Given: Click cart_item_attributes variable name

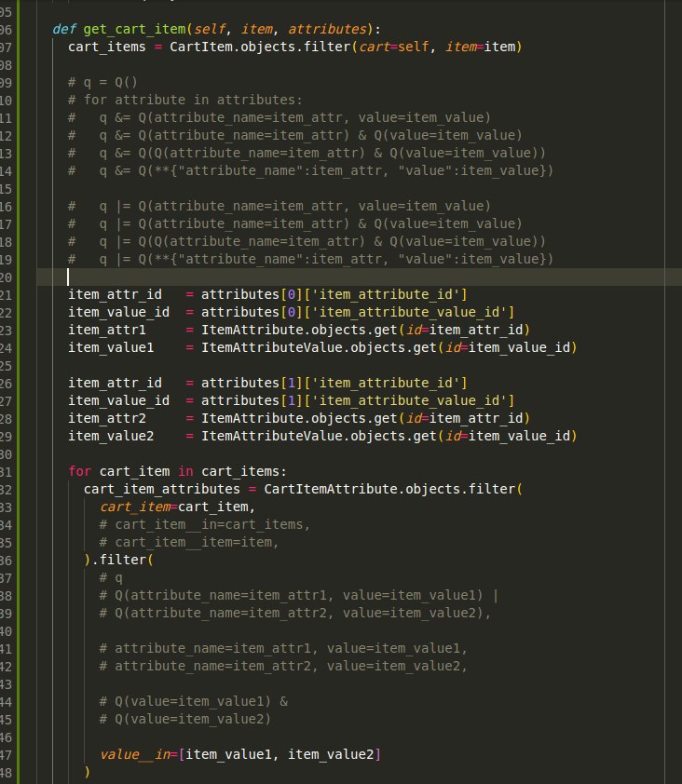Looking at the screenshot, I should pyautogui.click(x=161, y=489).
